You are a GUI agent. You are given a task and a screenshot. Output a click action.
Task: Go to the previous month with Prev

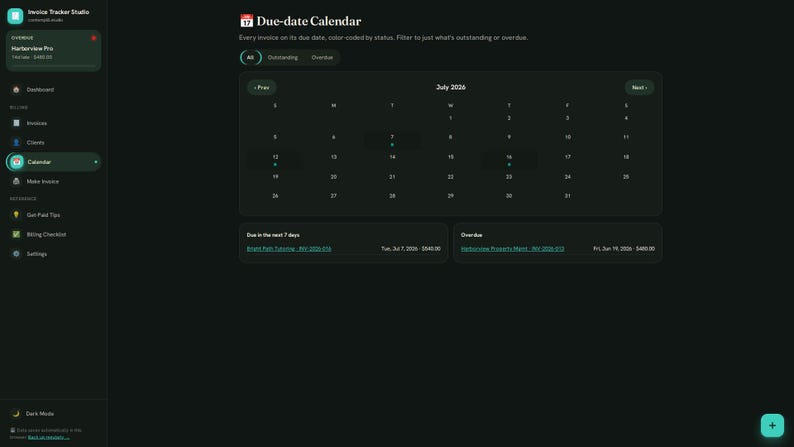(x=261, y=88)
